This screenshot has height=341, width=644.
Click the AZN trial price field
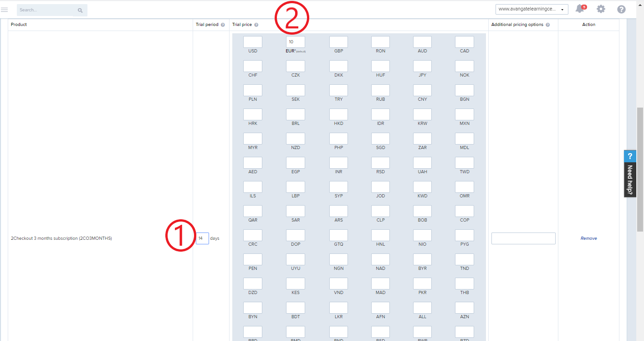click(x=465, y=308)
